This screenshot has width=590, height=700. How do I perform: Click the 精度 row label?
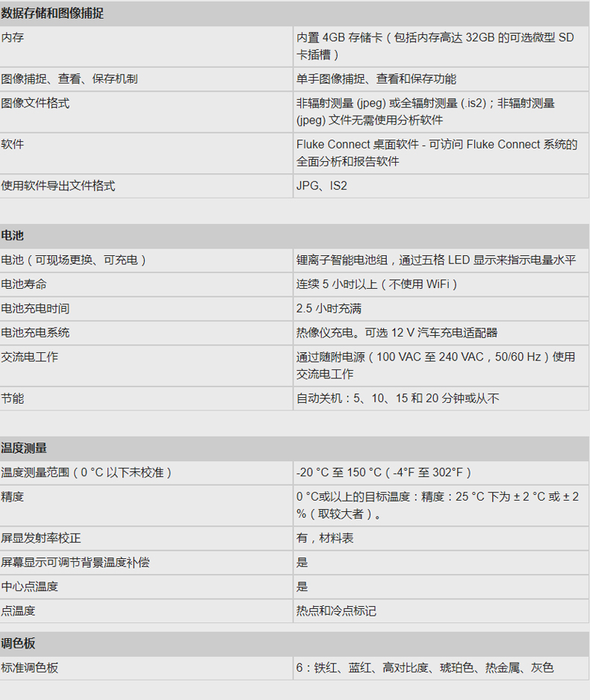click(13, 496)
